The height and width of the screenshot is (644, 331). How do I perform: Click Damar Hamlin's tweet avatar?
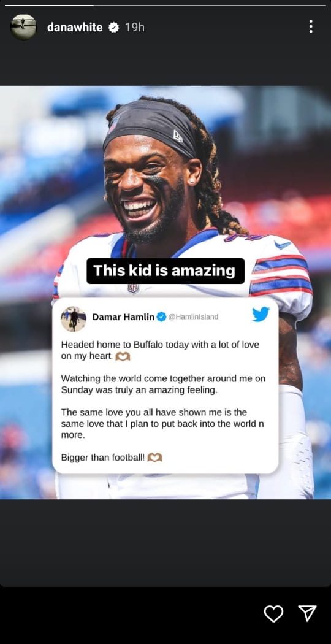pyautogui.click(x=73, y=319)
